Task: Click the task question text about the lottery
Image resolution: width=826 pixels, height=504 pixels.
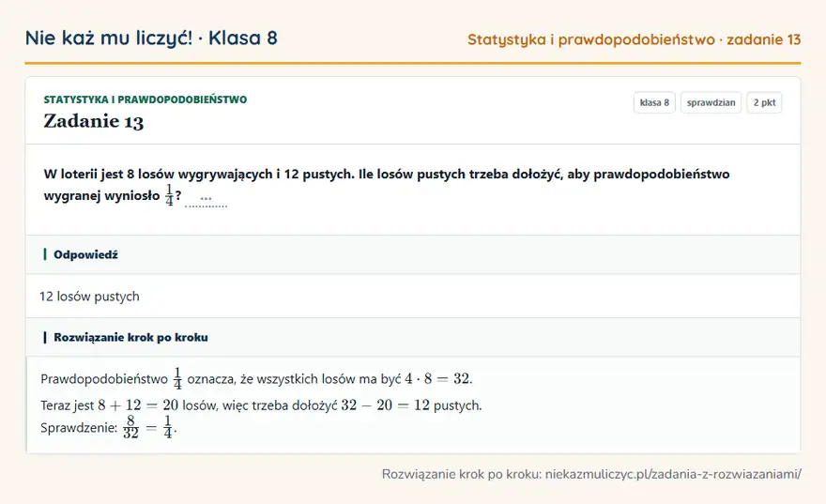Action: coord(387,186)
